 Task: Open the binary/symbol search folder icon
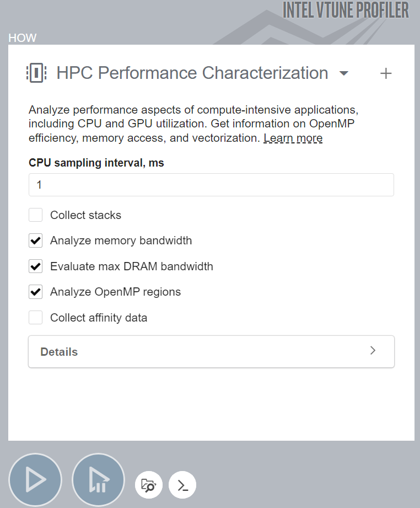[x=149, y=485]
